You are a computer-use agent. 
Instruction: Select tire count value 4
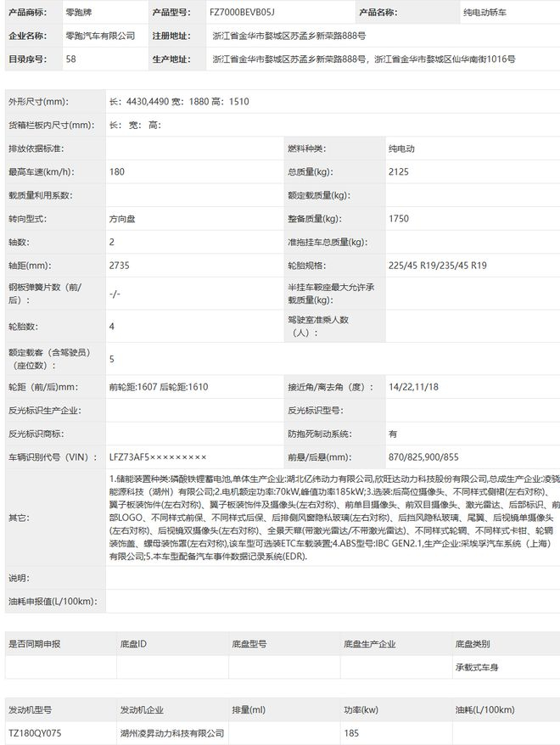pos(112,326)
